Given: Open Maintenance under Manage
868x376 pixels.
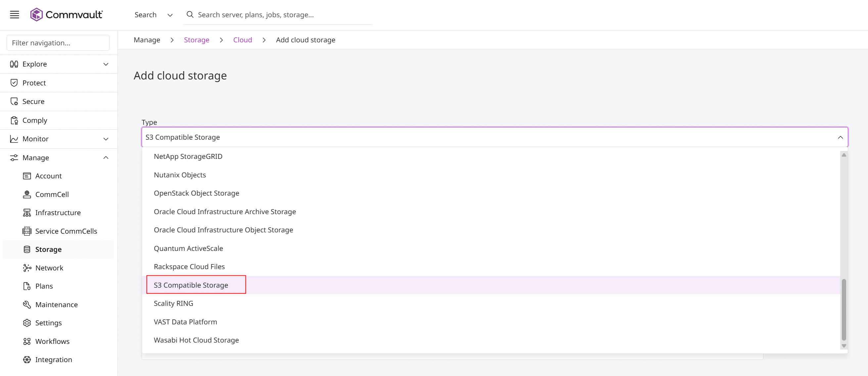Looking at the screenshot, I should (59, 305).
